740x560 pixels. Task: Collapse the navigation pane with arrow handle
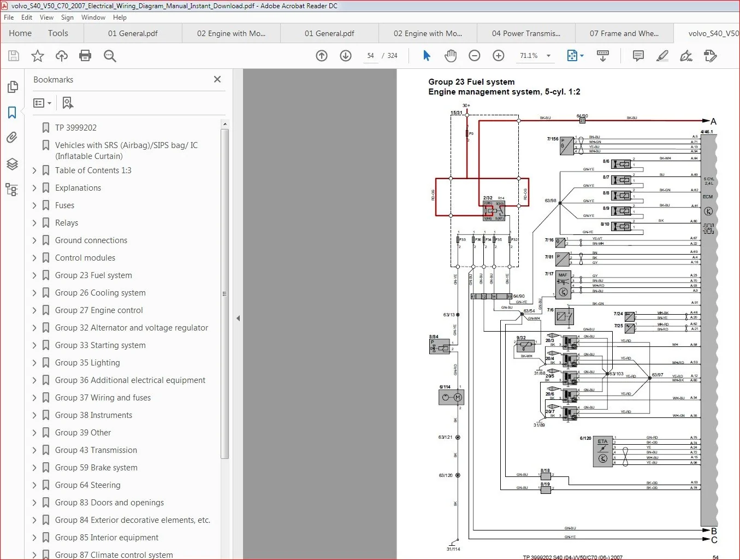coord(238,318)
